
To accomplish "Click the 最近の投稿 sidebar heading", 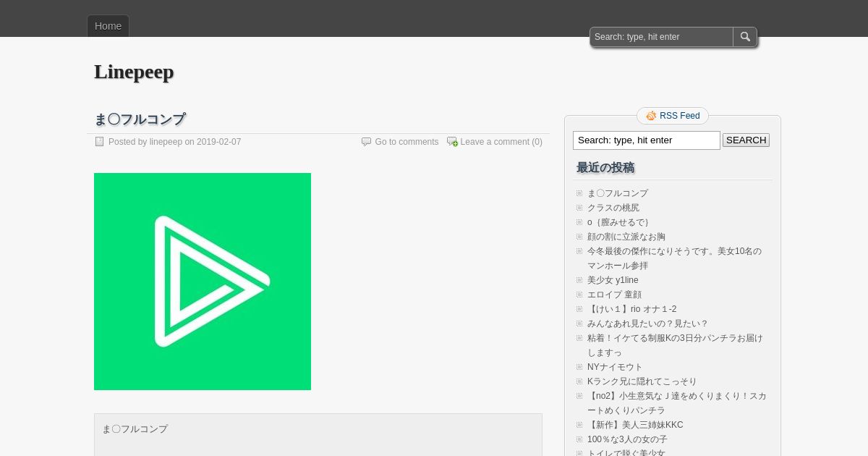I will [x=605, y=168].
